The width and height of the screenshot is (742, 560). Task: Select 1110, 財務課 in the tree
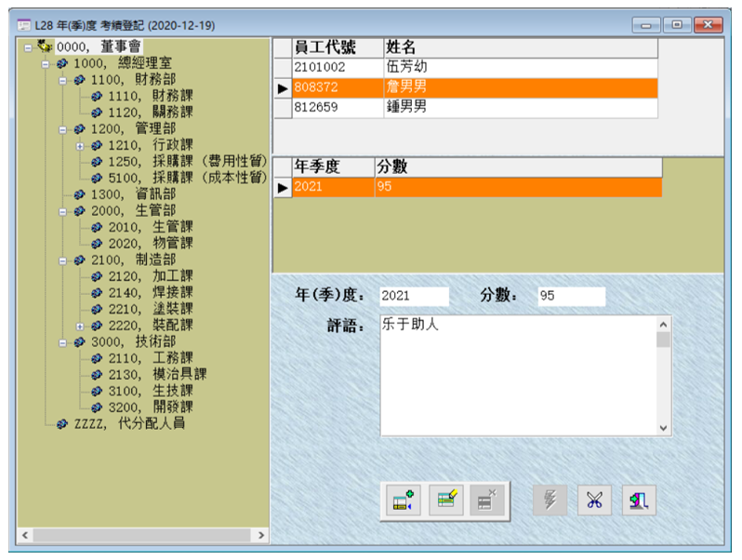pyautogui.click(x=151, y=96)
